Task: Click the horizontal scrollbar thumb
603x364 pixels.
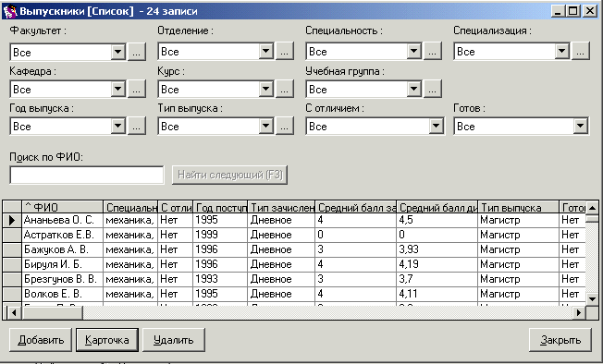Action: pyautogui.click(x=53, y=312)
